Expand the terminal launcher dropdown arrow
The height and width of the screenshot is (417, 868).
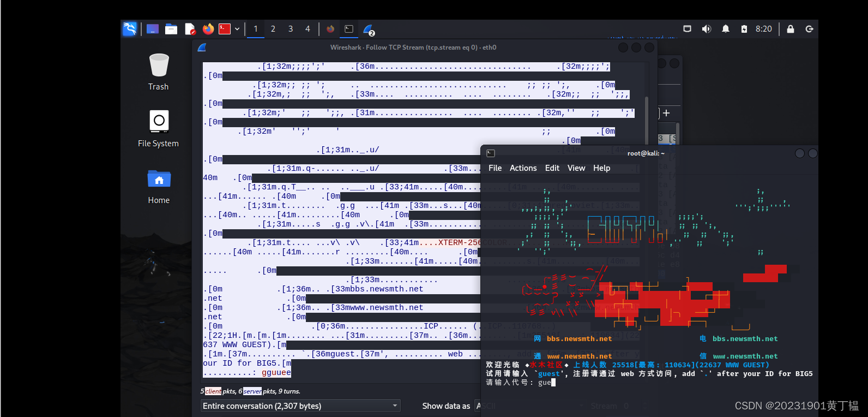(237, 29)
